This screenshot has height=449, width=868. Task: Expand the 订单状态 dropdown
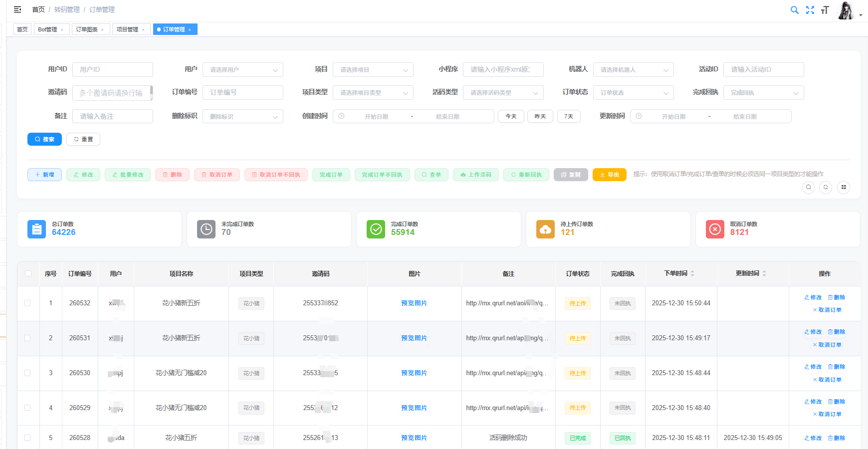click(x=633, y=93)
